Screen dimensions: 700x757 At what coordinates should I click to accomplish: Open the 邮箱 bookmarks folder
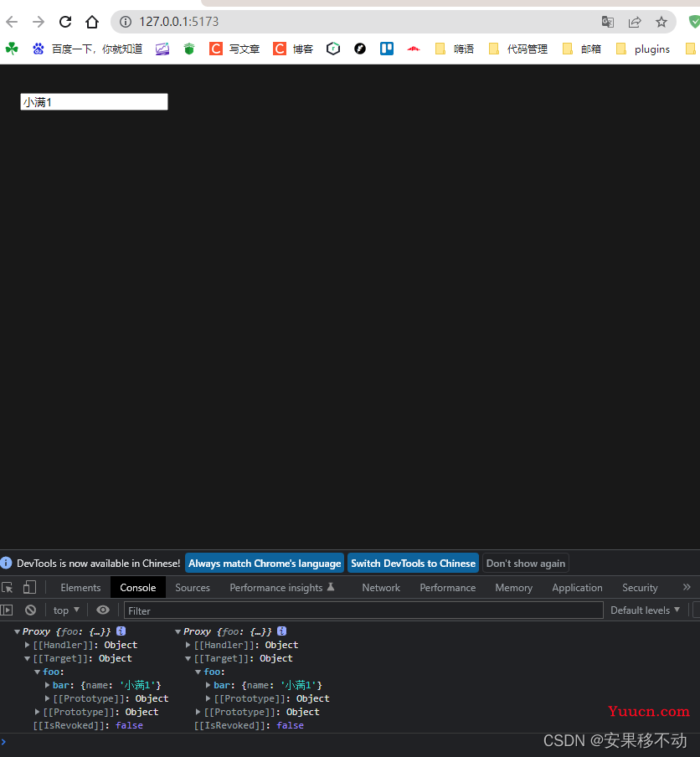(x=582, y=49)
